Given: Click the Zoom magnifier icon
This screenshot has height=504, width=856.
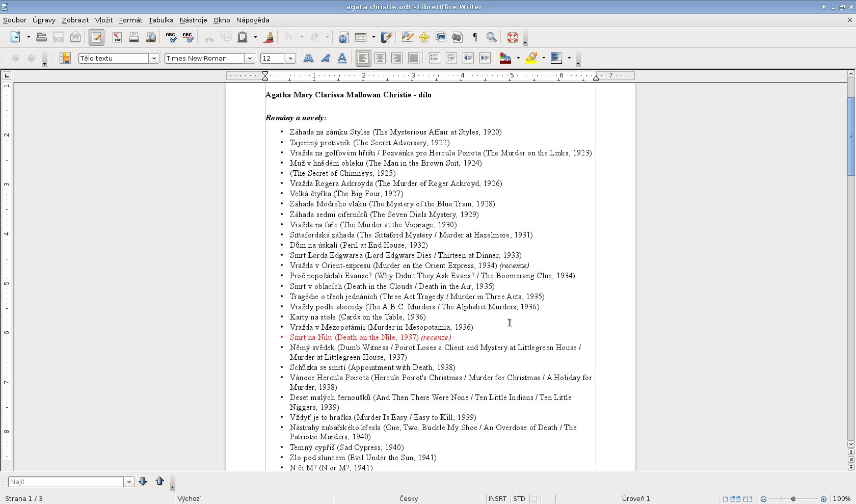Looking at the screenshot, I should pyautogui.click(x=491, y=37).
